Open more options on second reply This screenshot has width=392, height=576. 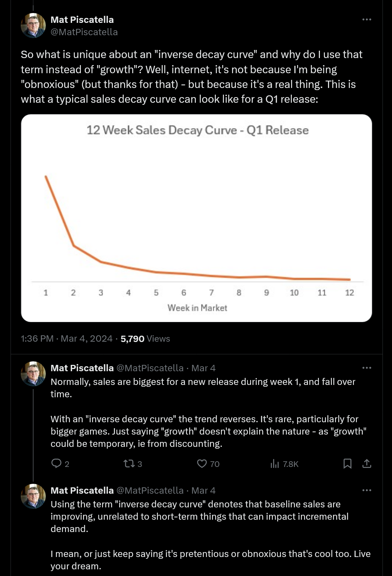coord(367,490)
